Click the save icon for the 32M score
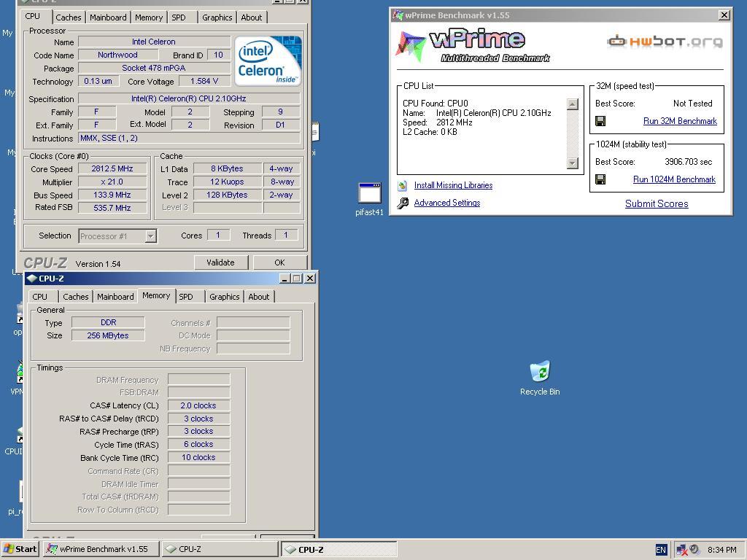The width and height of the screenshot is (747, 560). pyautogui.click(x=600, y=121)
